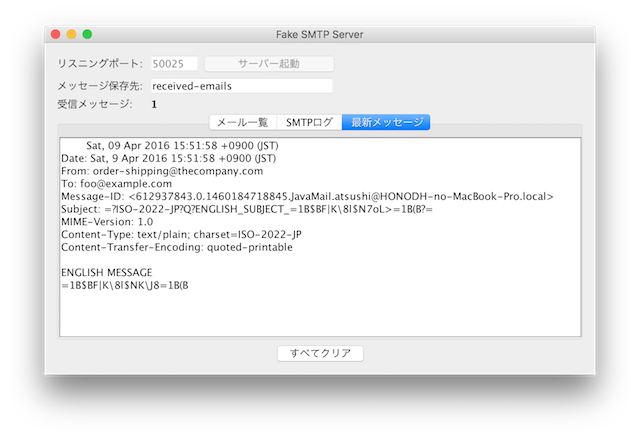Image resolution: width=640 pixels, height=438 pixels.
Task: Click the リスニングポート label
Action: point(101,64)
